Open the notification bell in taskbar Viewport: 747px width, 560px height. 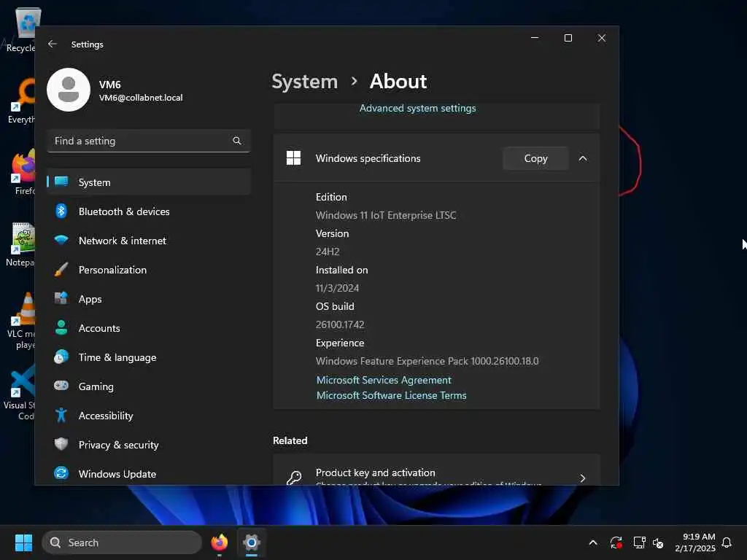tap(727, 542)
